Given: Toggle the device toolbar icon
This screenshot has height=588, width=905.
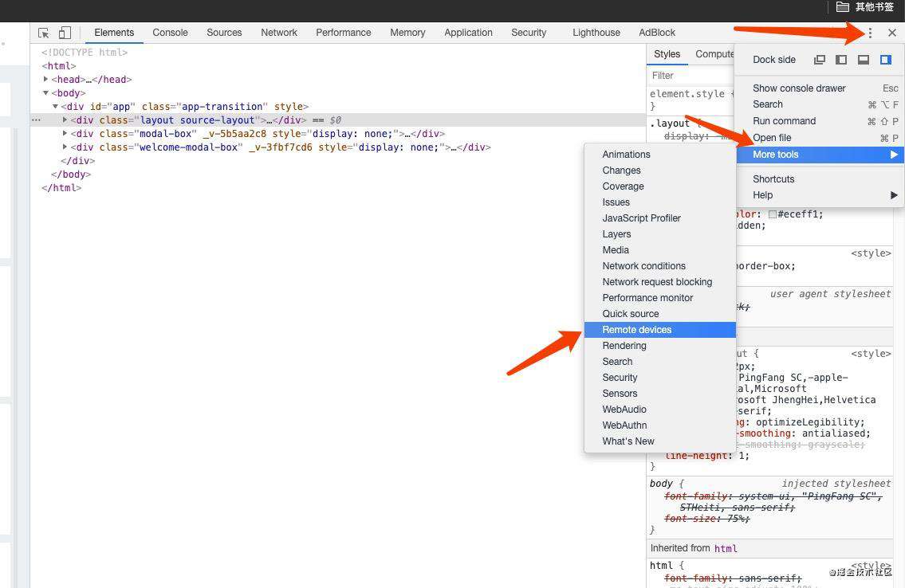Looking at the screenshot, I should [65, 33].
